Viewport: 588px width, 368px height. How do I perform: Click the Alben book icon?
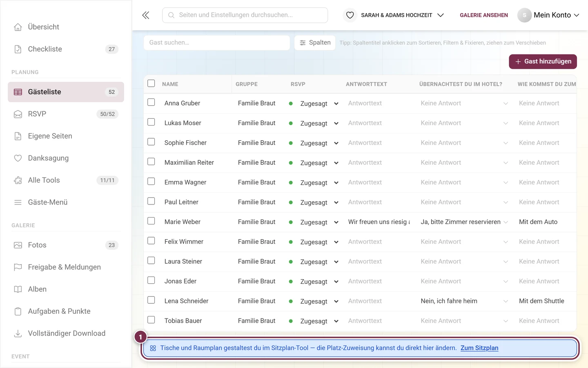[18, 289]
